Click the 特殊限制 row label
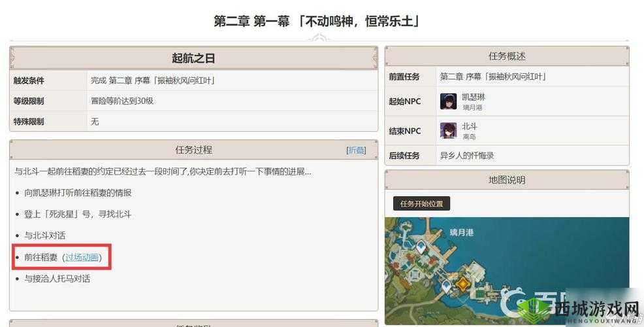644x327 pixels. 29,122
